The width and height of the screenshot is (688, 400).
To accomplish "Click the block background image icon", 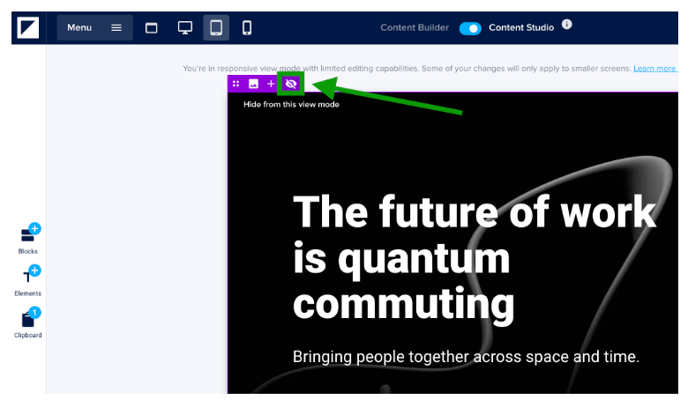I will click(x=253, y=84).
